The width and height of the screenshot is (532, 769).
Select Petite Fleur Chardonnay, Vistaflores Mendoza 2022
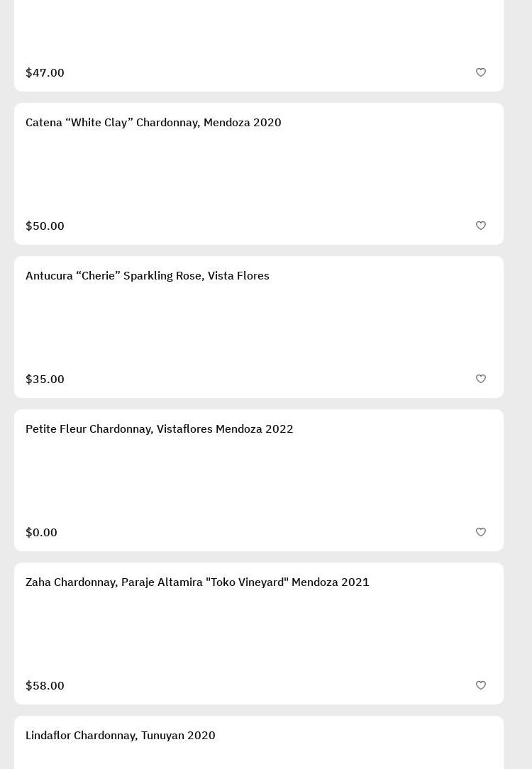(x=160, y=429)
